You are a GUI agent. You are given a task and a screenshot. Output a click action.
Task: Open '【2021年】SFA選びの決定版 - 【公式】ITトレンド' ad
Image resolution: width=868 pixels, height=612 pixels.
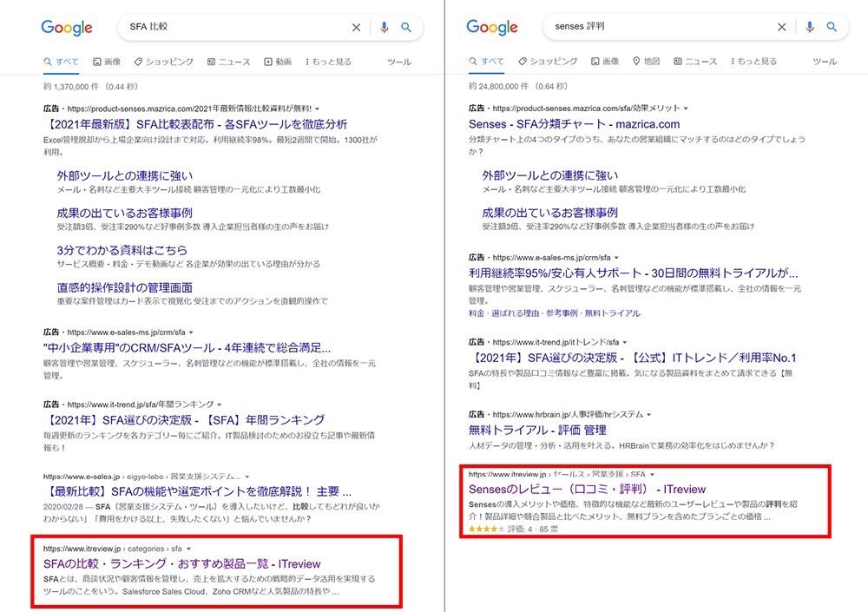[x=632, y=358]
